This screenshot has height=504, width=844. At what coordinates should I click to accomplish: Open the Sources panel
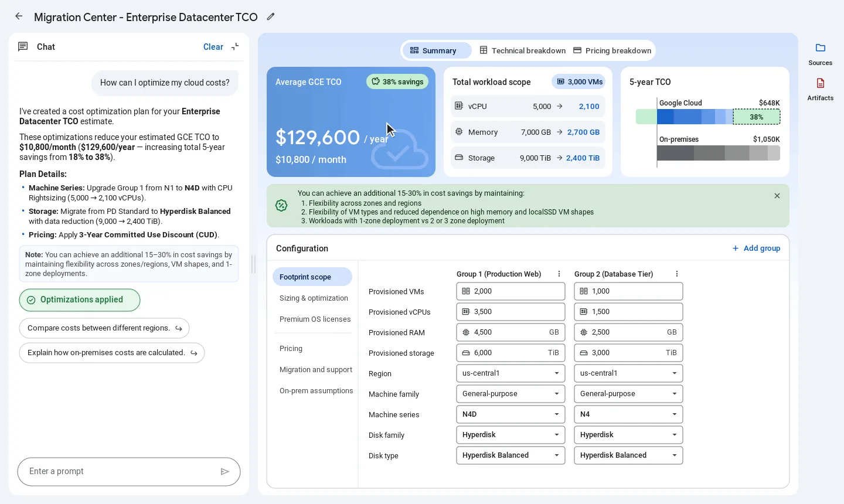pyautogui.click(x=821, y=53)
